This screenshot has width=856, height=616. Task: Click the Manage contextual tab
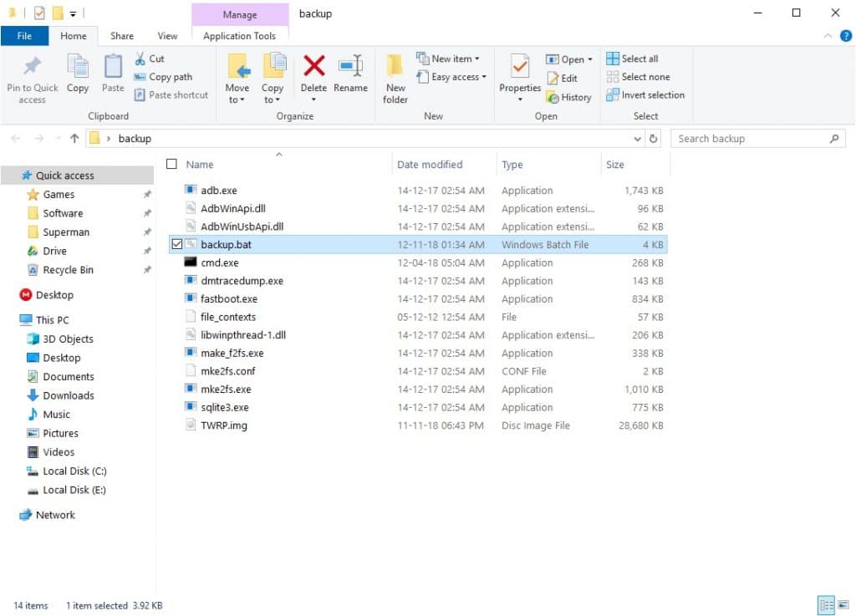coord(240,14)
